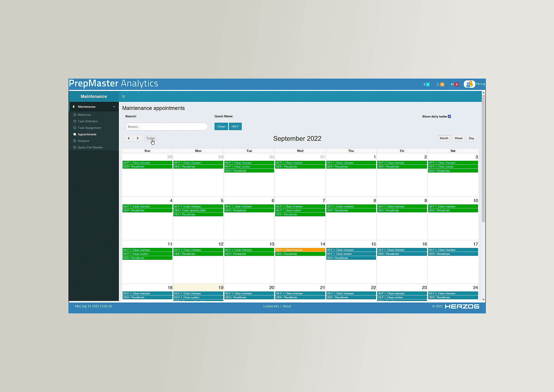This screenshot has height=392, width=554.
Task: Go to previous month arrow
Action: coord(129,138)
